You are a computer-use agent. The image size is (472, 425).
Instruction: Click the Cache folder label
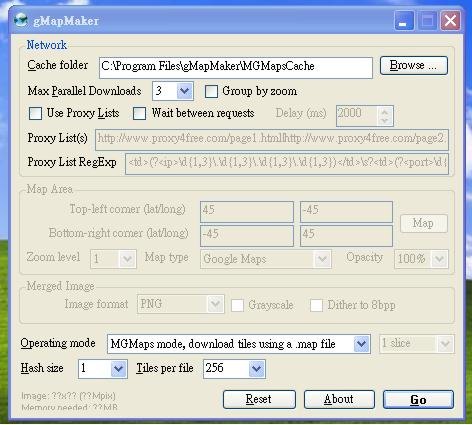[x=58, y=65]
